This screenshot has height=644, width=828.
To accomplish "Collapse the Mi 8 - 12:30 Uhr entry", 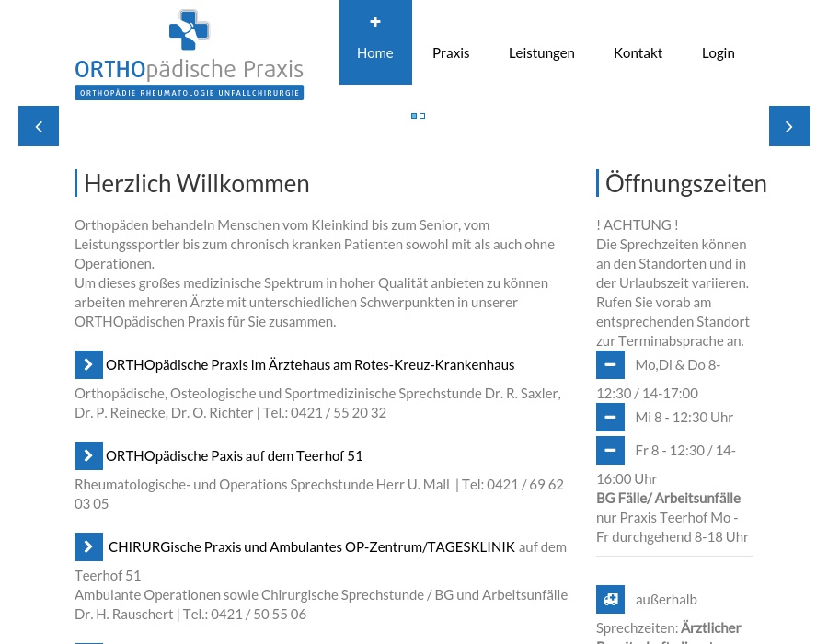I will coord(610,417).
